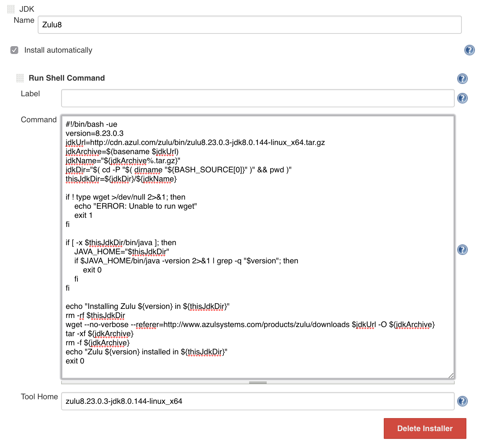Click help icon beside the Label field

click(x=462, y=98)
